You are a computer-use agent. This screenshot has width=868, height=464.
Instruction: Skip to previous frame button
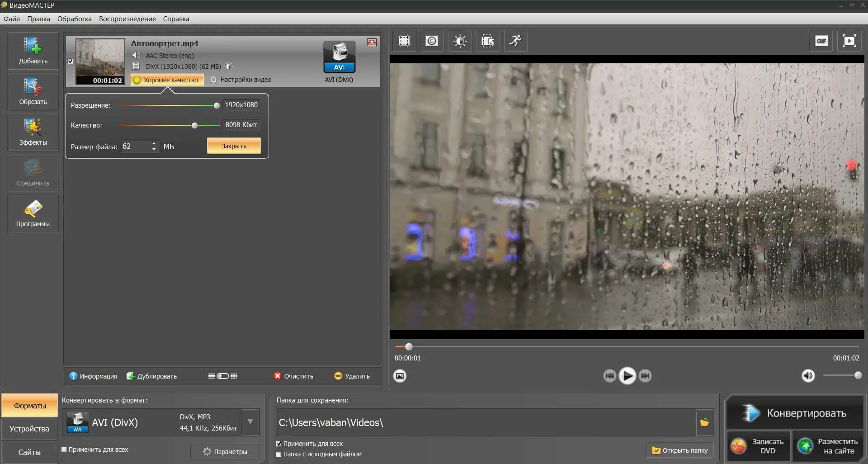pos(609,375)
